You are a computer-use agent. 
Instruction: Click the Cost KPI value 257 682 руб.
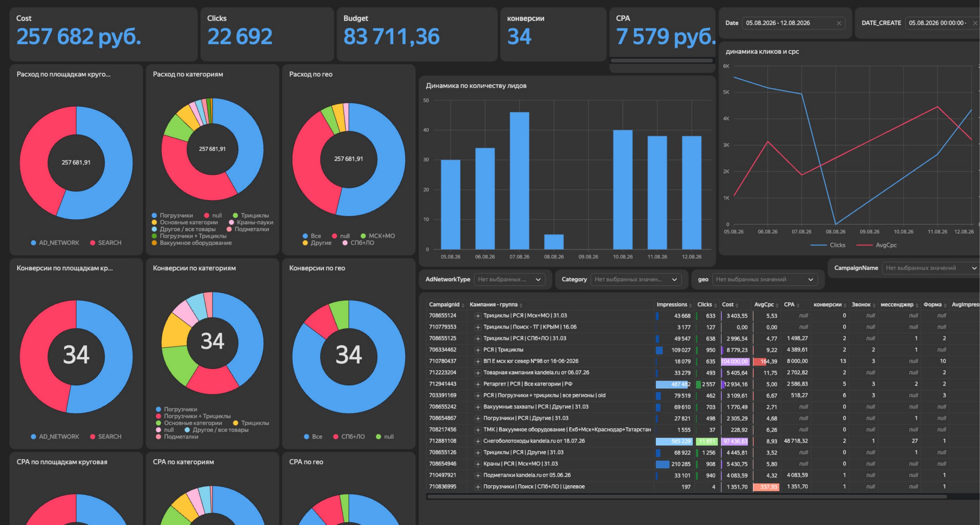79,37
